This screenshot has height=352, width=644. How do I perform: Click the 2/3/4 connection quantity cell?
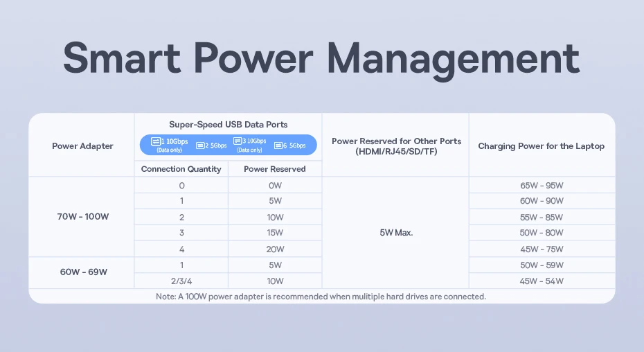pyautogui.click(x=181, y=281)
